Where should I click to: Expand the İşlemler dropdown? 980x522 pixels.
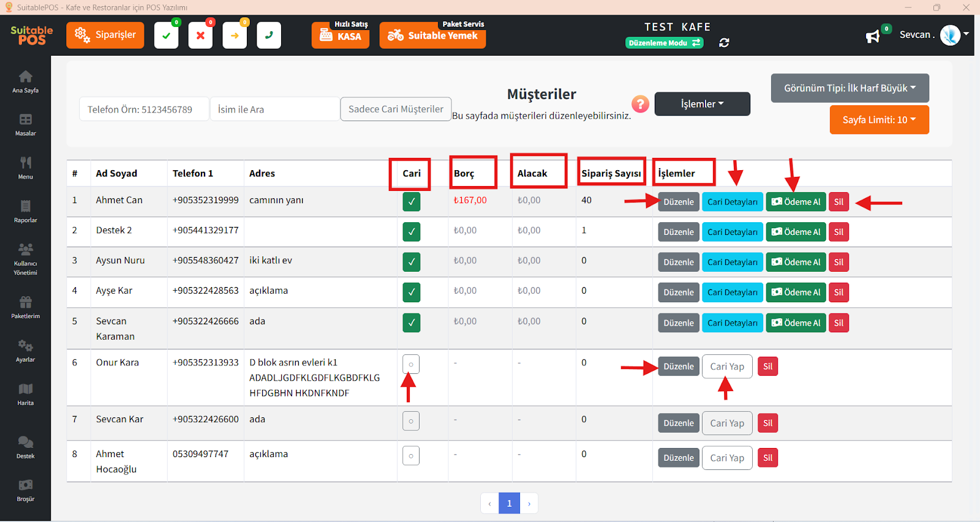702,104
